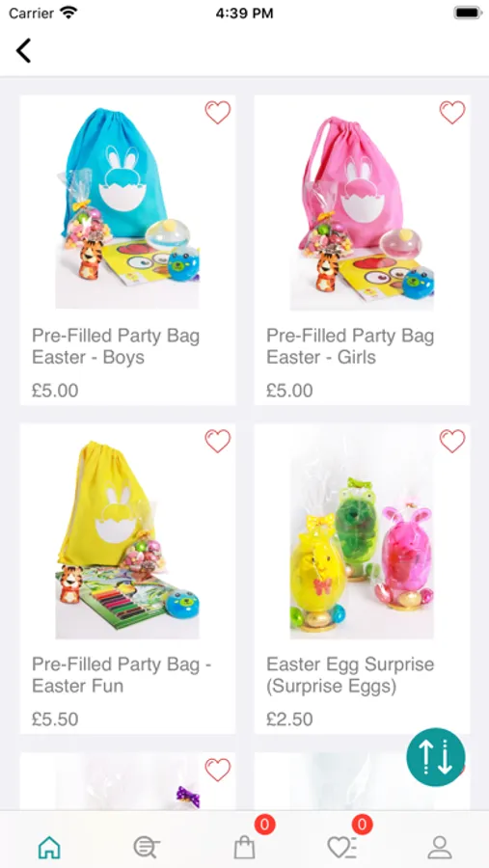Tap the teal sort arrows button

pos(436,757)
